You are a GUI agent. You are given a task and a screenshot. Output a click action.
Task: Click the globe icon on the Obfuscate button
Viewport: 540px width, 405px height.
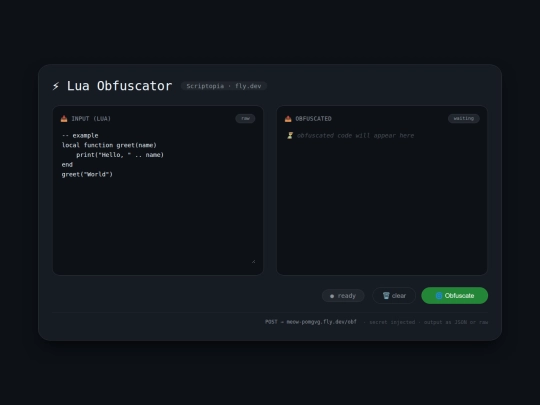tap(439, 295)
